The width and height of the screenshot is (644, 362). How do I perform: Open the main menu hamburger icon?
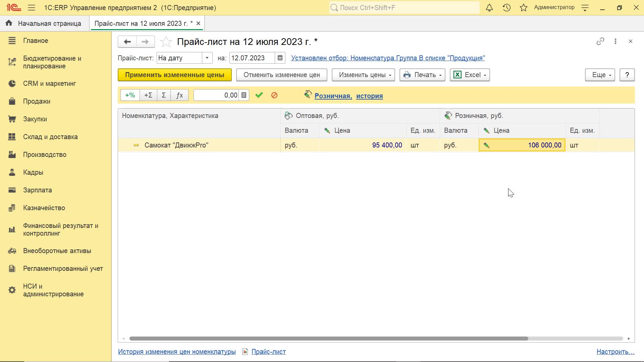pyautogui.click(x=32, y=8)
